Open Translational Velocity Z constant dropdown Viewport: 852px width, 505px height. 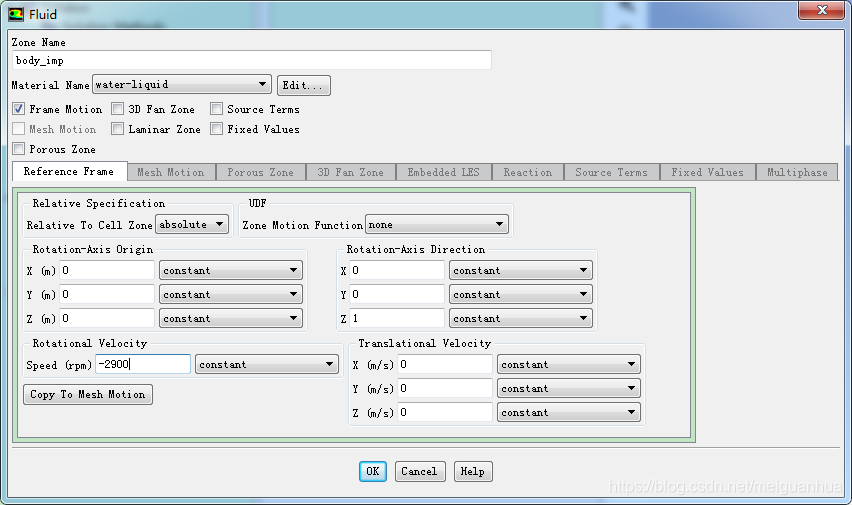click(569, 412)
